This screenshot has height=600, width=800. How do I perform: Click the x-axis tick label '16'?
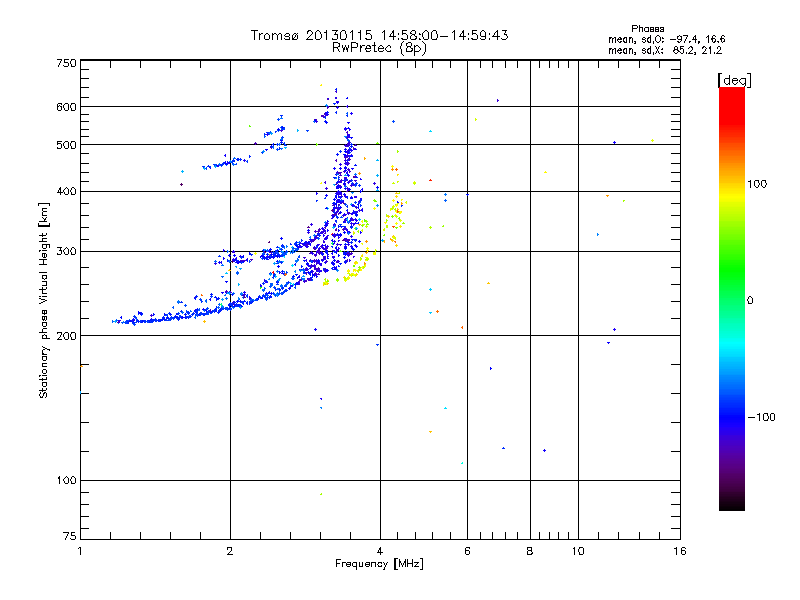click(x=680, y=551)
